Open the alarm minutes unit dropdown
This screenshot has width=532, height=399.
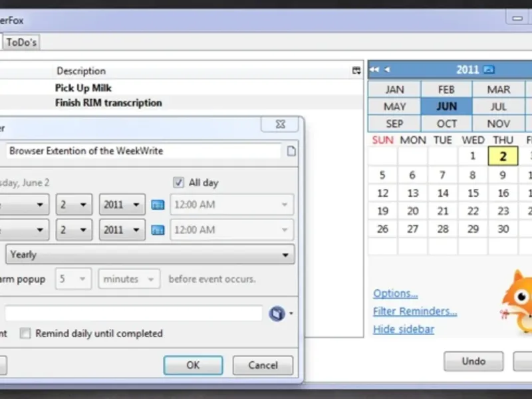[129, 279]
